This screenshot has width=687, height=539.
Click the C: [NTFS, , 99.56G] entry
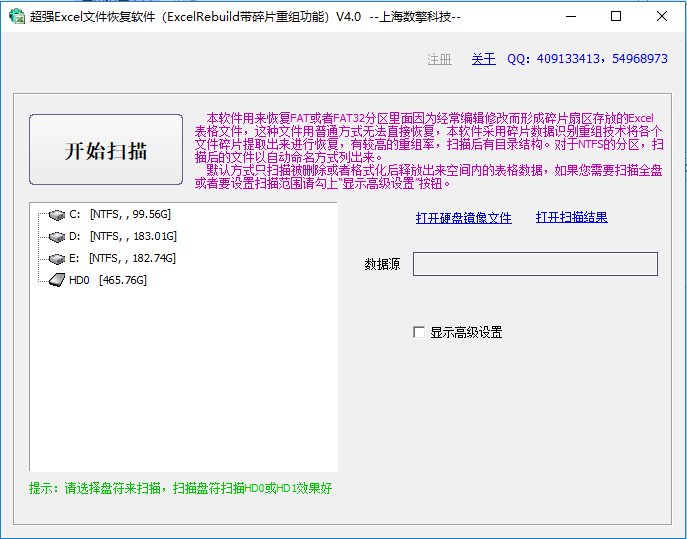(120, 214)
